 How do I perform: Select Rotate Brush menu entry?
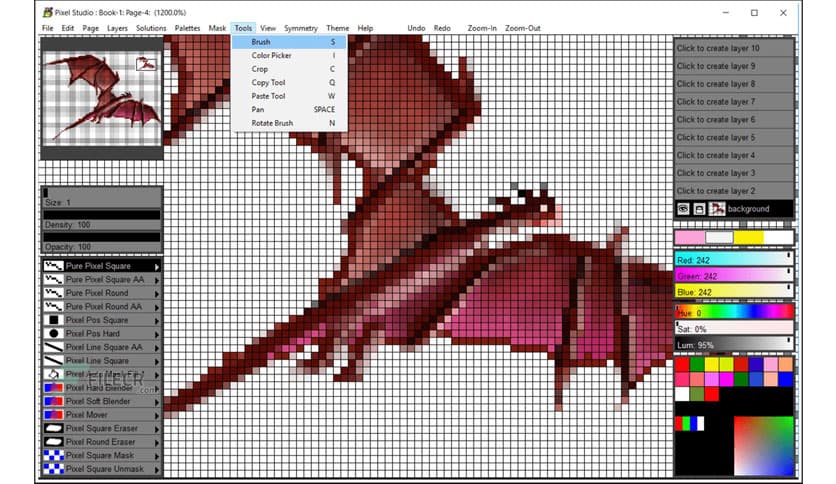point(289,123)
